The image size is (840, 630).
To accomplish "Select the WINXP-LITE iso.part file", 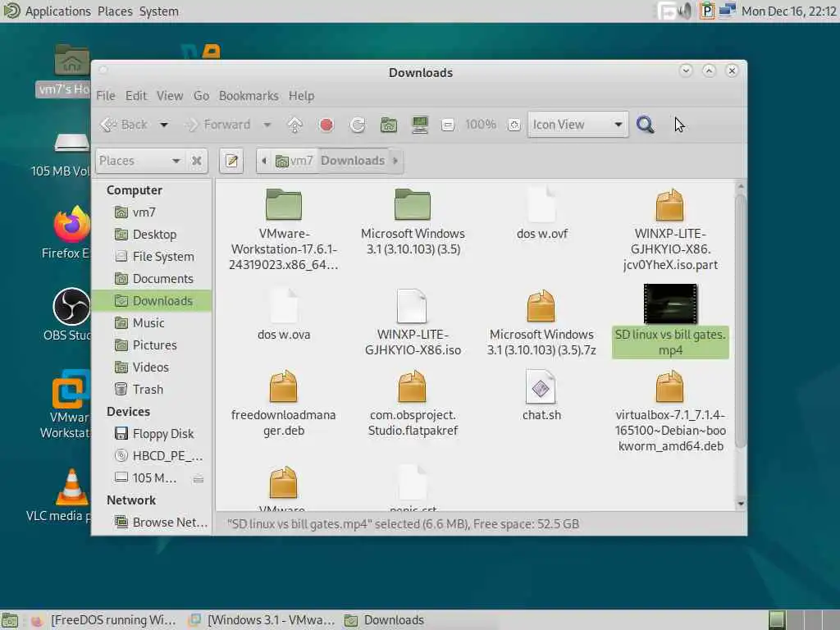I will click(x=670, y=231).
